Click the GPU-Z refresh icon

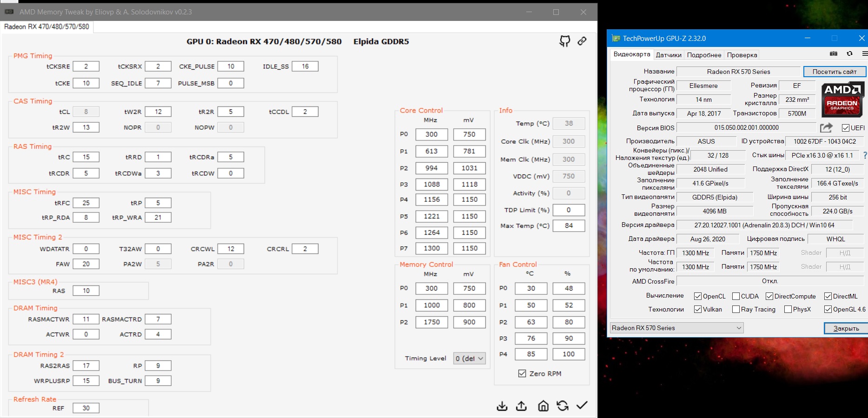(849, 54)
